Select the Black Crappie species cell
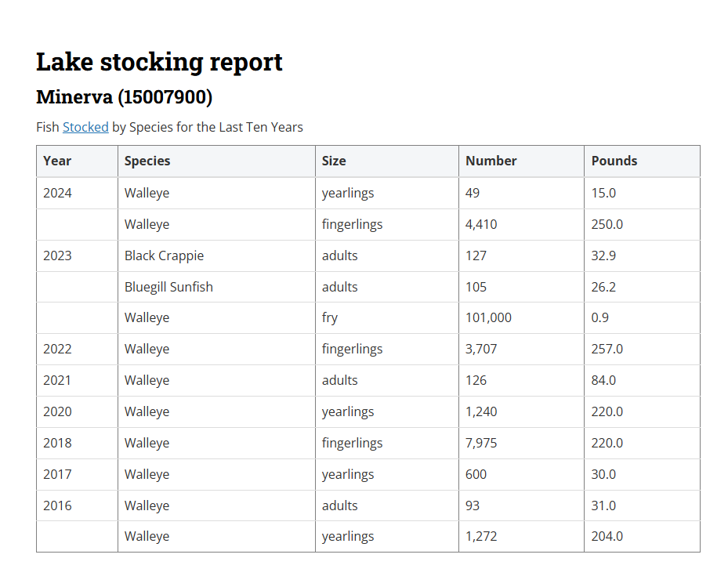This screenshot has width=728, height=587. pos(164,255)
